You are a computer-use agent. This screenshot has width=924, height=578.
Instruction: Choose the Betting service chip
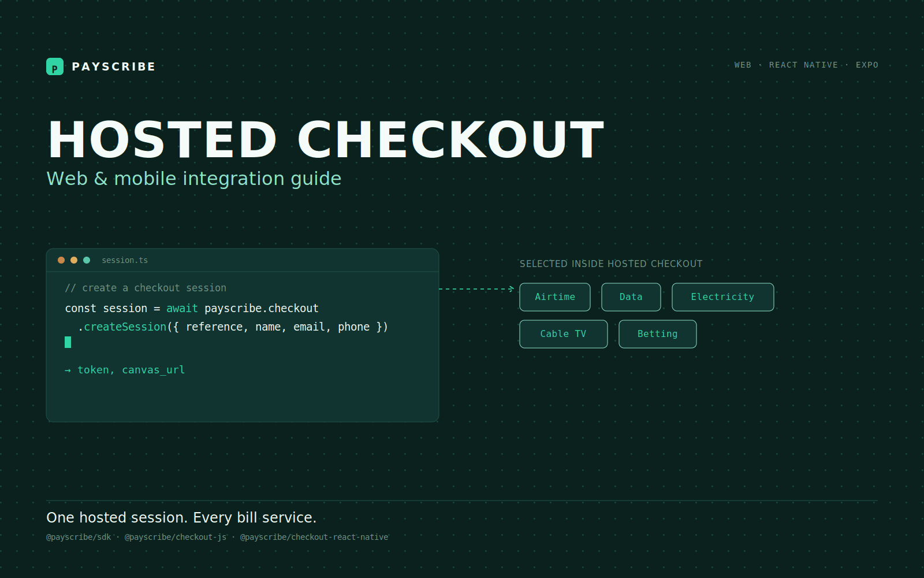pos(658,334)
